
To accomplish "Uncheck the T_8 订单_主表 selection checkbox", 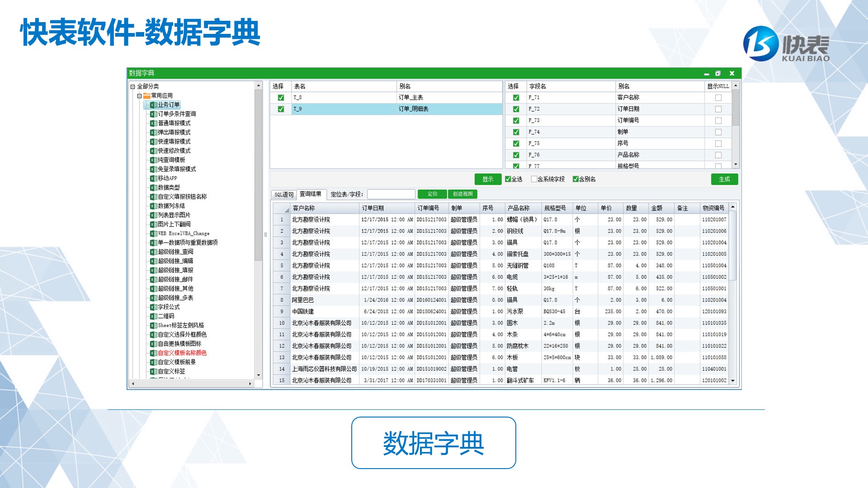I will click(281, 98).
